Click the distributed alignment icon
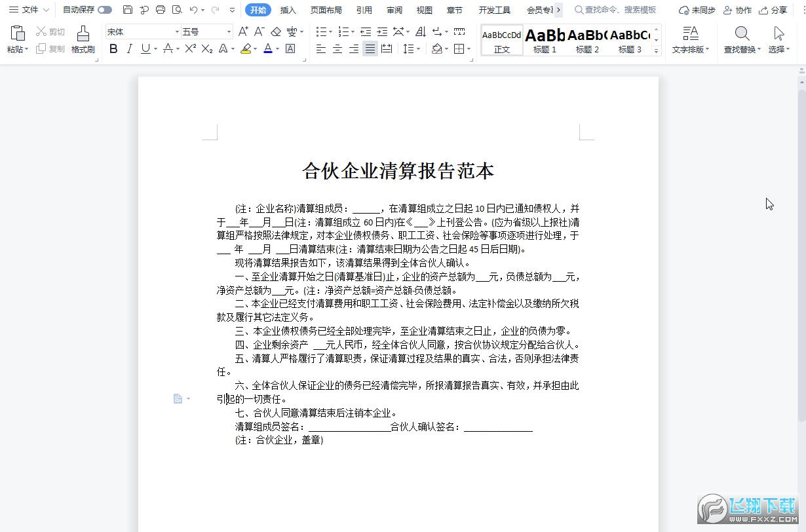 [x=387, y=49]
